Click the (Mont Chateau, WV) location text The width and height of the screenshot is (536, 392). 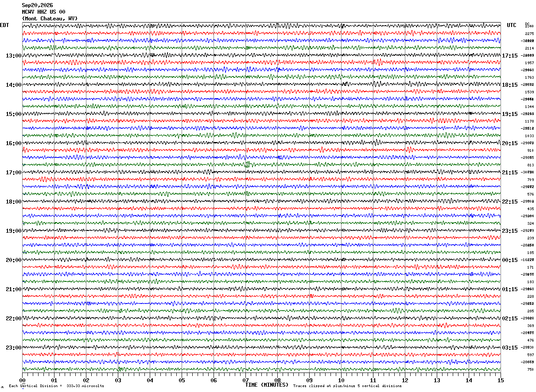coord(50,19)
